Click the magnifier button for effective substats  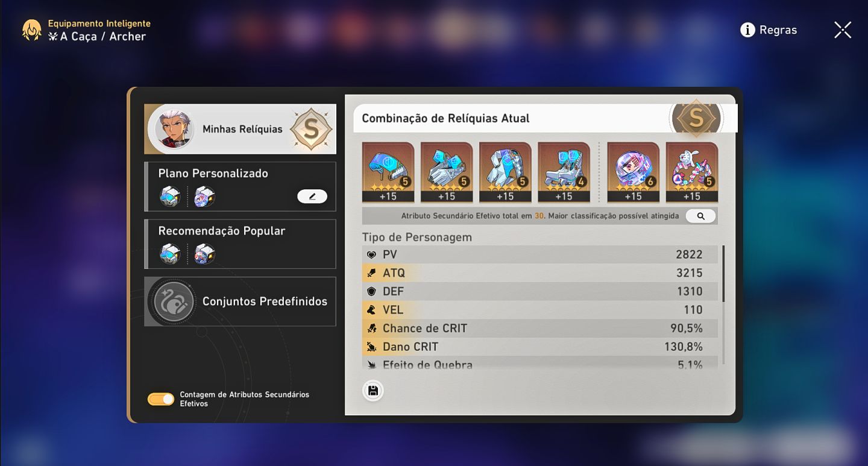(x=700, y=216)
